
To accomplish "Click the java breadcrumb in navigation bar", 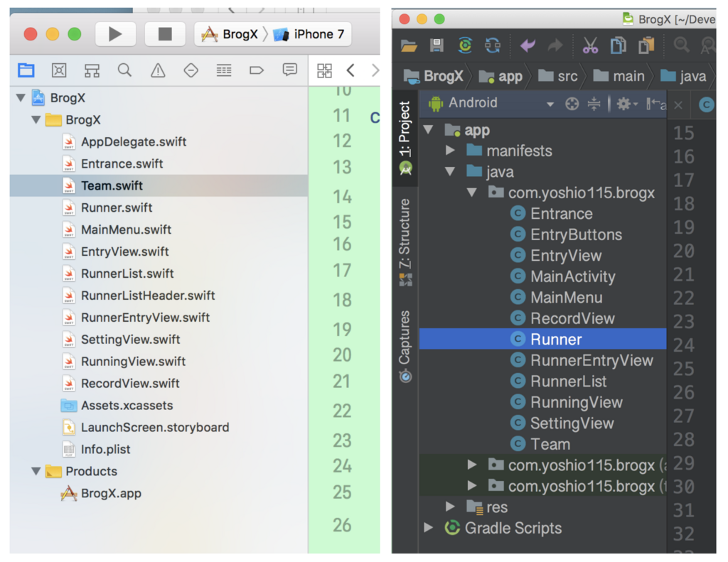I will (x=683, y=76).
